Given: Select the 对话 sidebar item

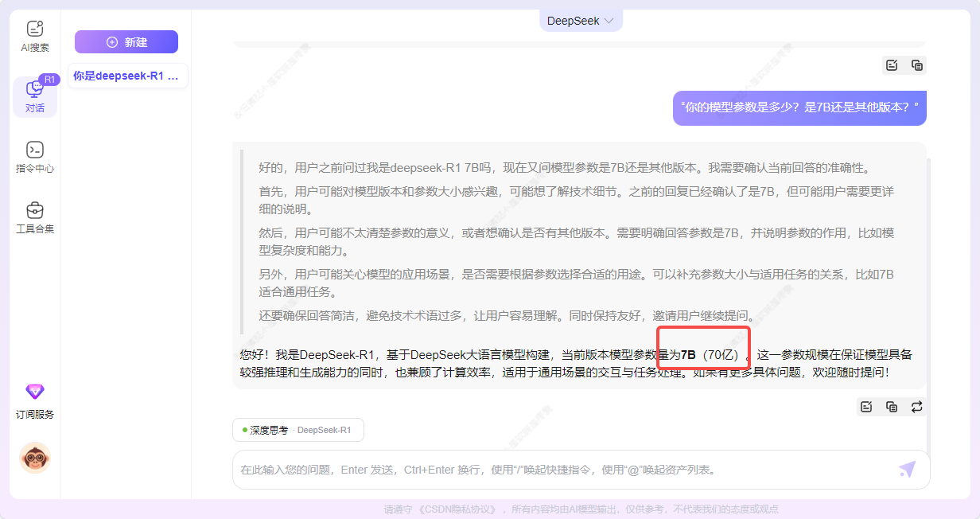Looking at the screenshot, I should [35, 97].
